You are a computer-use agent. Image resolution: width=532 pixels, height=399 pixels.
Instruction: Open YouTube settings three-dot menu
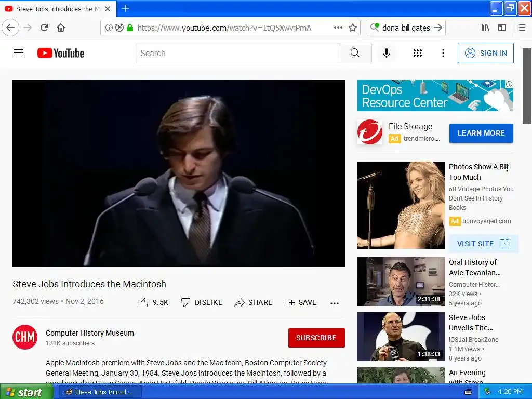(443, 53)
